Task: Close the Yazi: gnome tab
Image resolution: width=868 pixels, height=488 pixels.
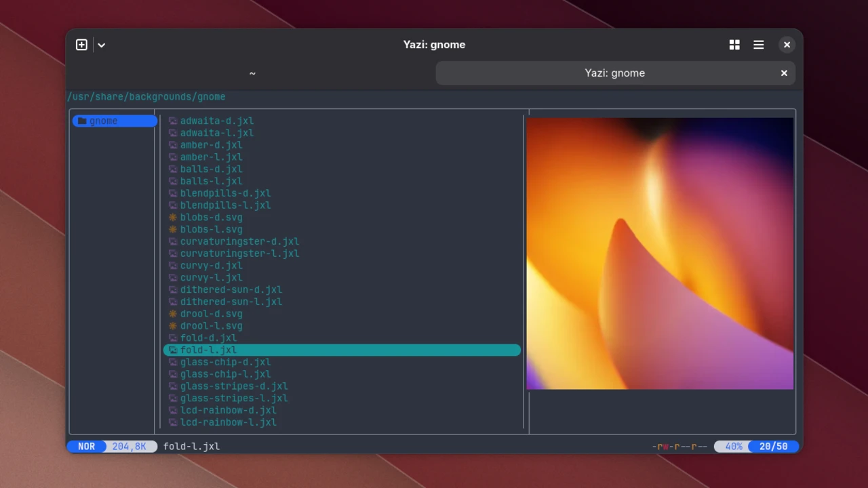Action: point(784,73)
